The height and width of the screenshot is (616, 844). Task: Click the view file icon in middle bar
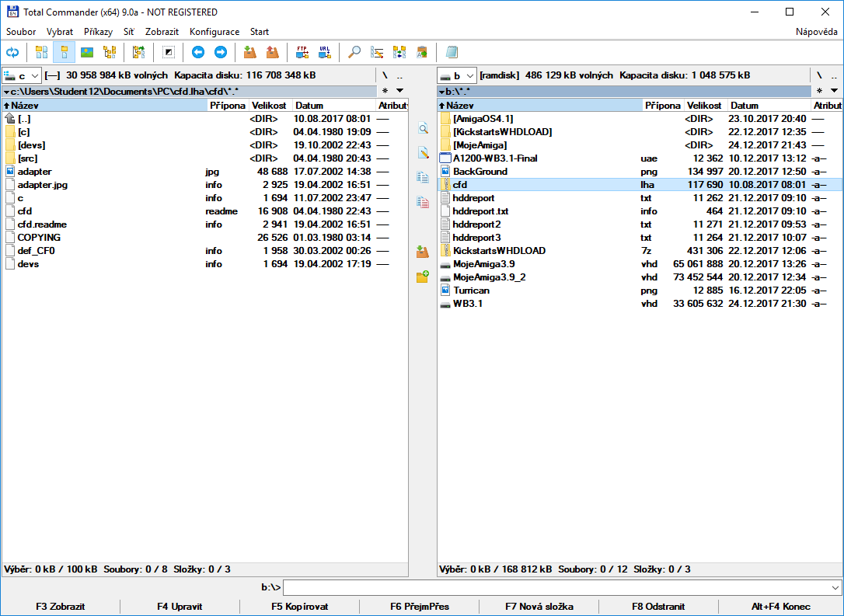tap(423, 128)
